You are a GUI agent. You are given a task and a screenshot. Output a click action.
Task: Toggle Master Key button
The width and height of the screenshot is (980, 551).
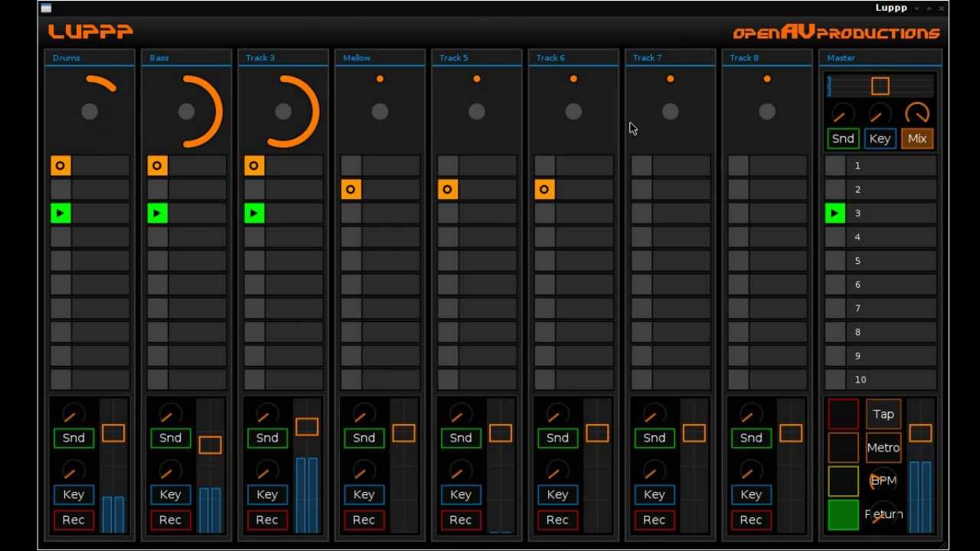tap(880, 139)
